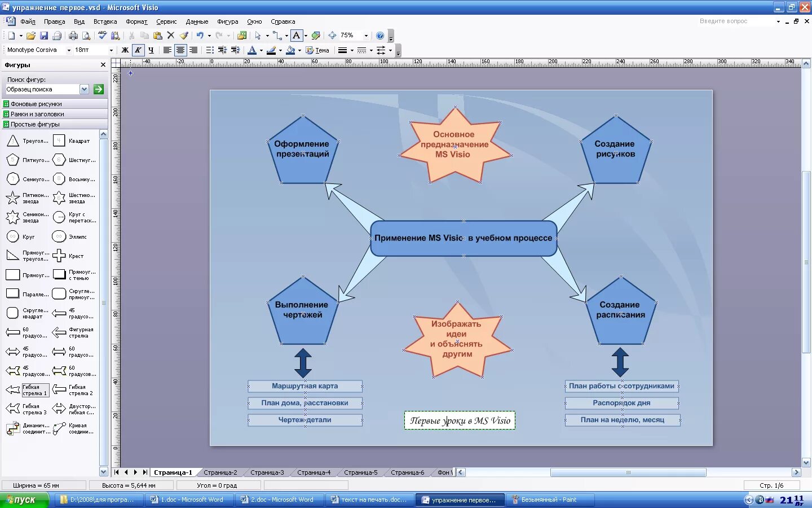Click the fill color bucket swatch
Image resolution: width=812 pixels, height=508 pixels.
pos(290,50)
